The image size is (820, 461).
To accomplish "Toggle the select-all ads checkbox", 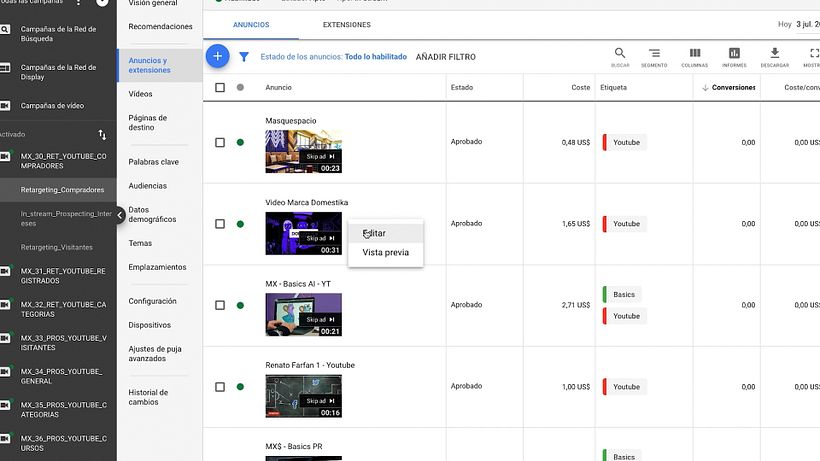I will tap(220, 87).
